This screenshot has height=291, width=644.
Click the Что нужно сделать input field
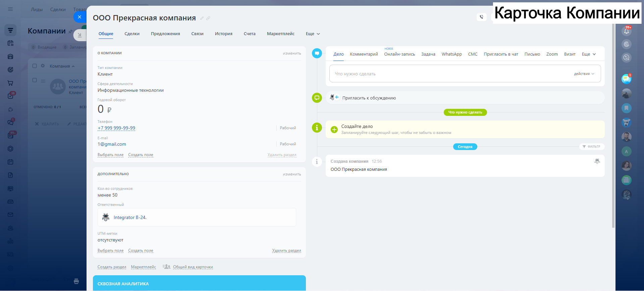[x=449, y=74]
